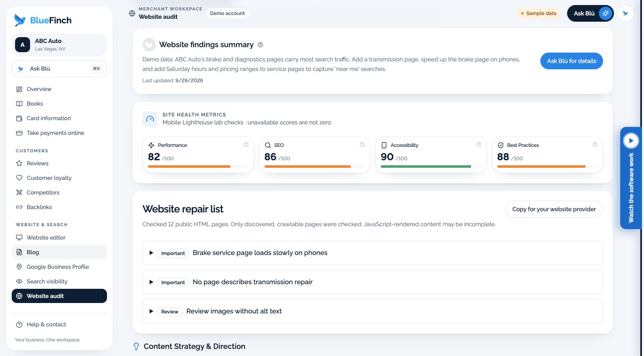Click the Google Business Profile pin icon
The image size is (644, 356).
point(19,267)
